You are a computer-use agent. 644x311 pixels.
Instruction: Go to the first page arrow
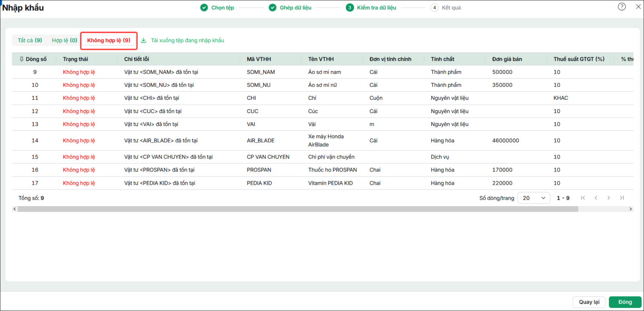[583, 198]
